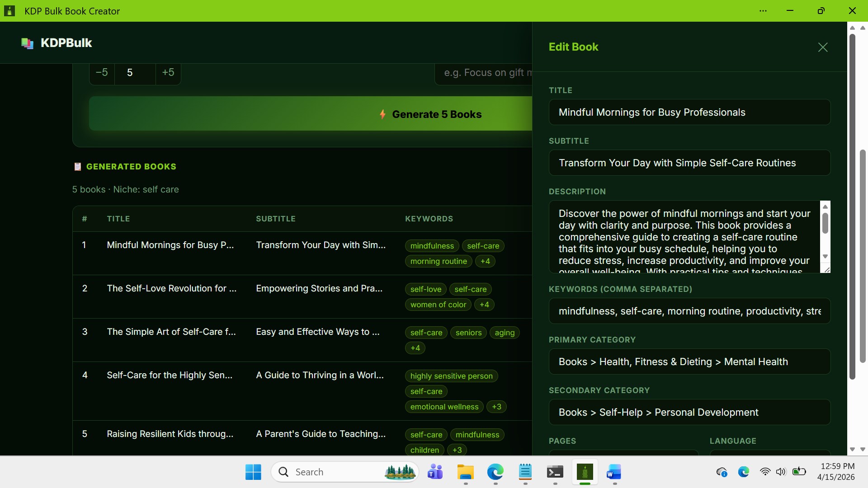This screenshot has width=868, height=488.
Task: Open File Explorer from taskbar
Action: [465, 472]
